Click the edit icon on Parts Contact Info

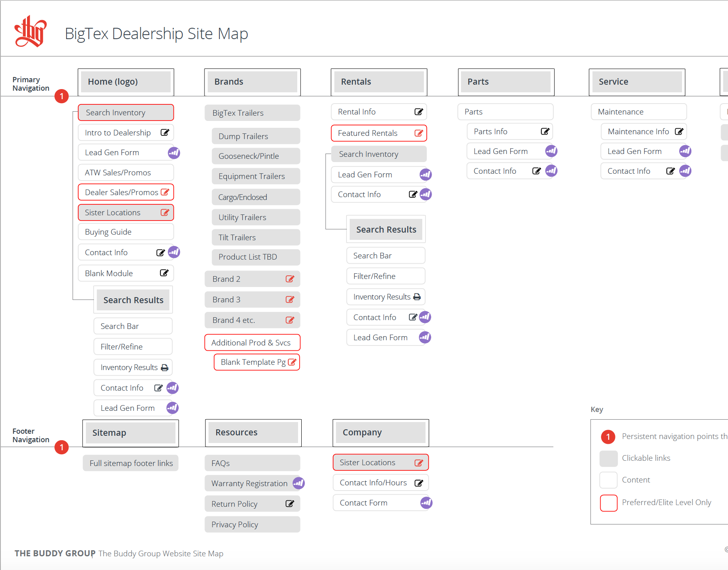tap(536, 171)
